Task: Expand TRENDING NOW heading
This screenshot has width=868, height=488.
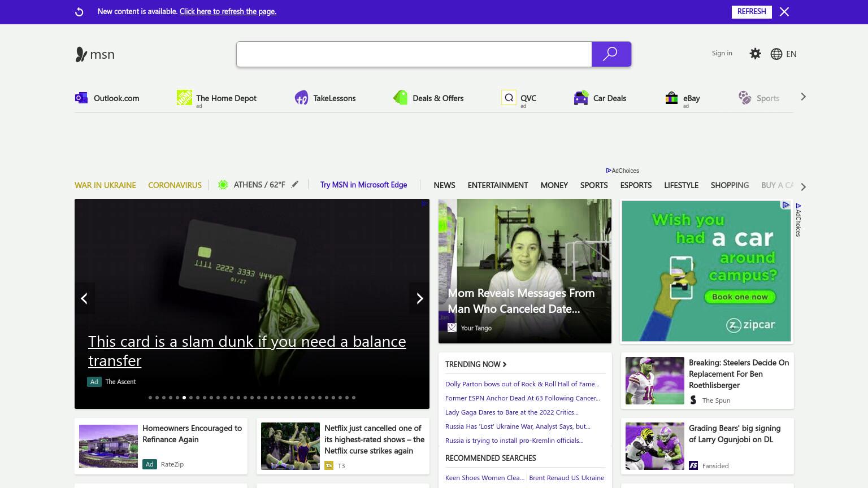Action: pyautogui.click(x=476, y=364)
